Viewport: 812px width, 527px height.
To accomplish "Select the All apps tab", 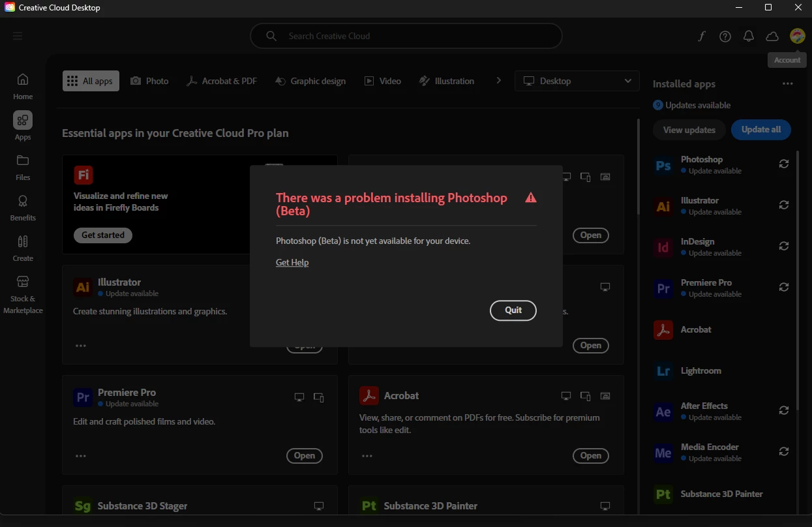I will coord(91,81).
